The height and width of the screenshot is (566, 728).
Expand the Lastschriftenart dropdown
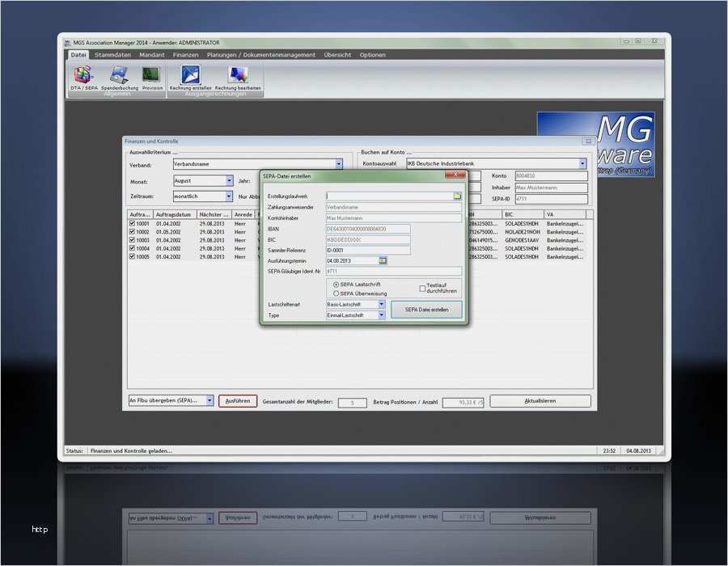pos(382,305)
